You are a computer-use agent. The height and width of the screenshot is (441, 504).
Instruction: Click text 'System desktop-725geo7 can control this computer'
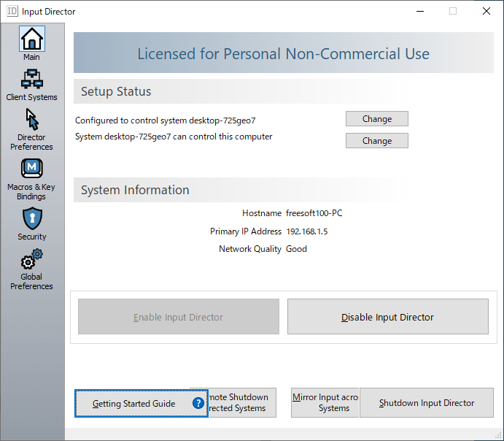point(174,137)
